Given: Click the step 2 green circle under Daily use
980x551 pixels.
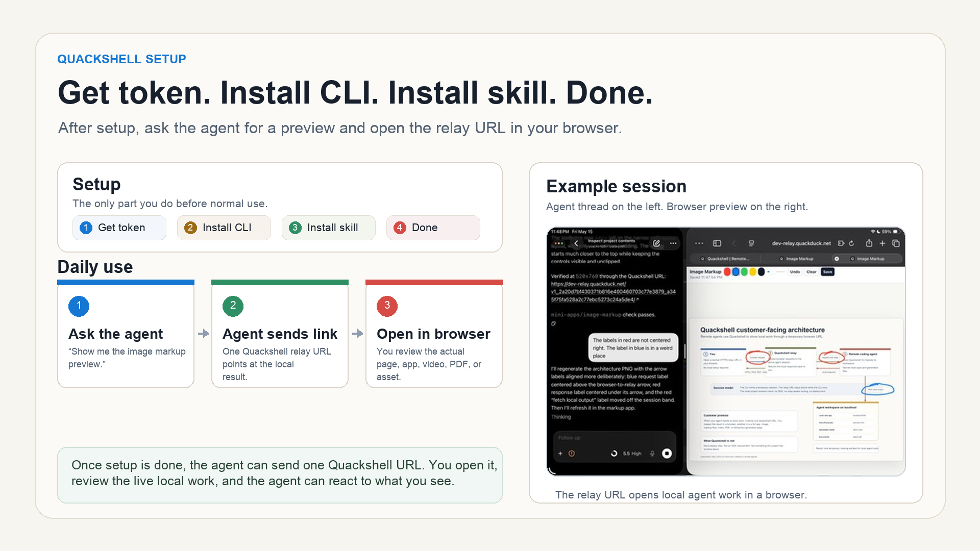Looking at the screenshot, I should click(x=233, y=306).
